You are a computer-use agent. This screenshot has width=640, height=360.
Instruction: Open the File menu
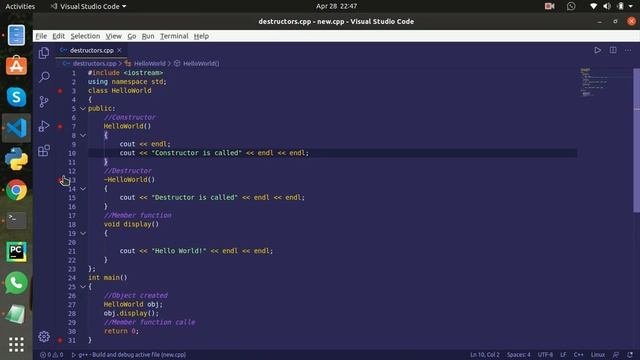coord(41,36)
